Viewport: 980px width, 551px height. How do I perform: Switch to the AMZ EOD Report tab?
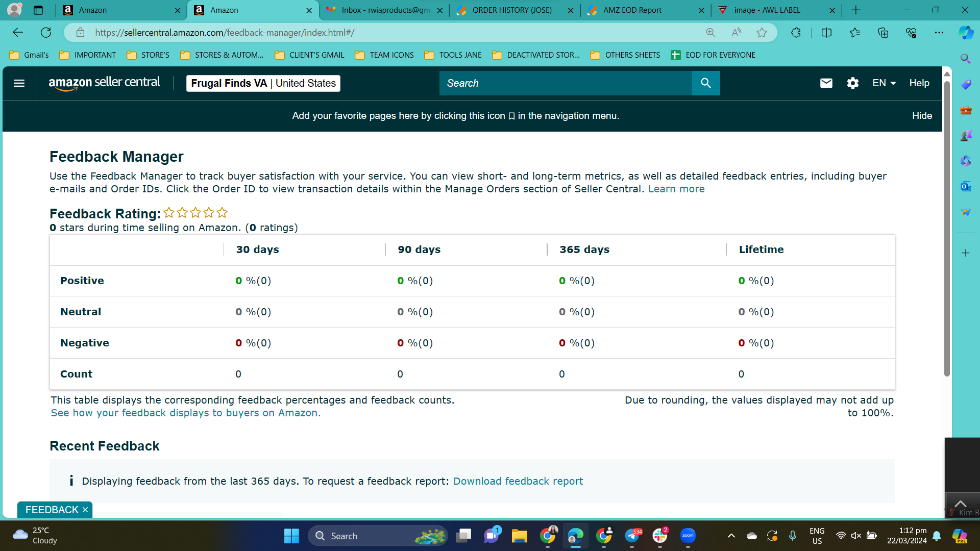pos(646,10)
